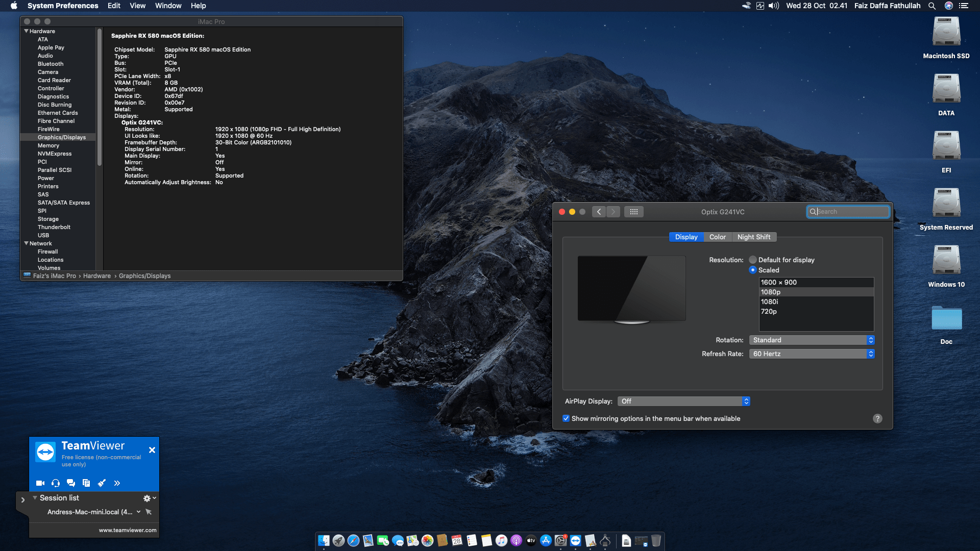Open the TeamViewer chat icon
980x551 pixels.
(x=71, y=483)
